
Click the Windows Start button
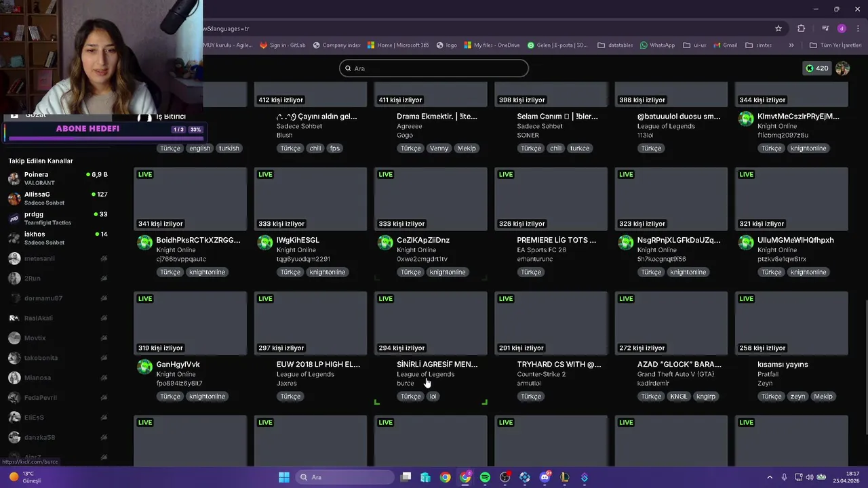pos(284,477)
